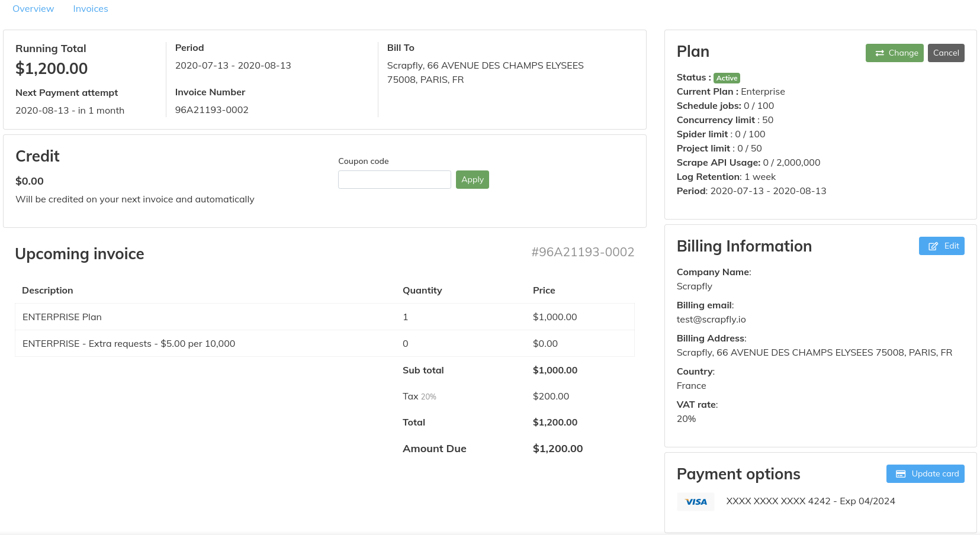Click the Extra requests line item

click(128, 343)
